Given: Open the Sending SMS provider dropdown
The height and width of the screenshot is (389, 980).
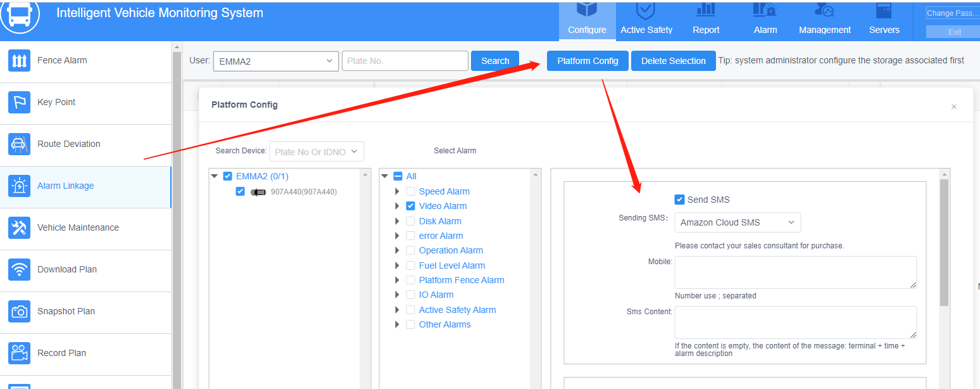Looking at the screenshot, I should (x=738, y=222).
